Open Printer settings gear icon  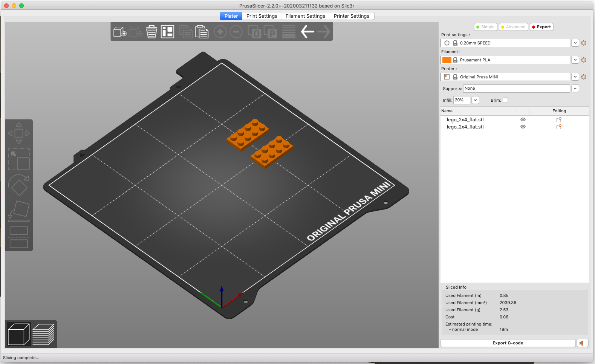(584, 77)
